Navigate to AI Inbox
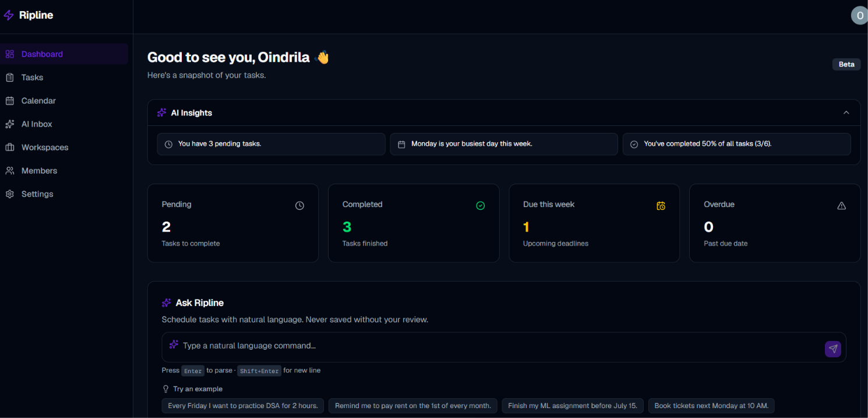The width and height of the screenshot is (868, 418). [x=64, y=124]
